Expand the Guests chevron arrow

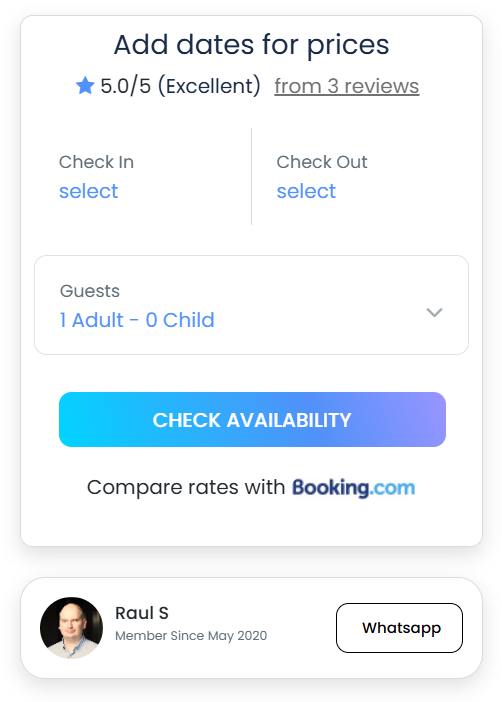(x=434, y=312)
